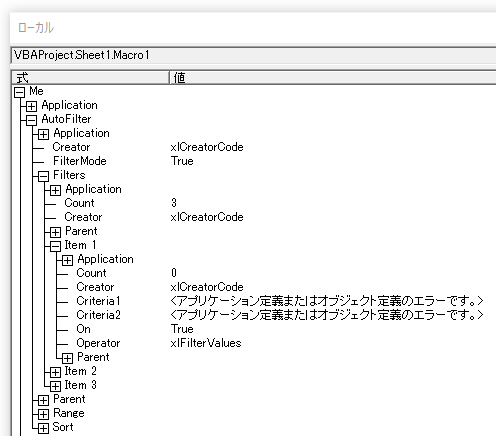
Task: Expand Application node under Me
Action: click(x=31, y=106)
